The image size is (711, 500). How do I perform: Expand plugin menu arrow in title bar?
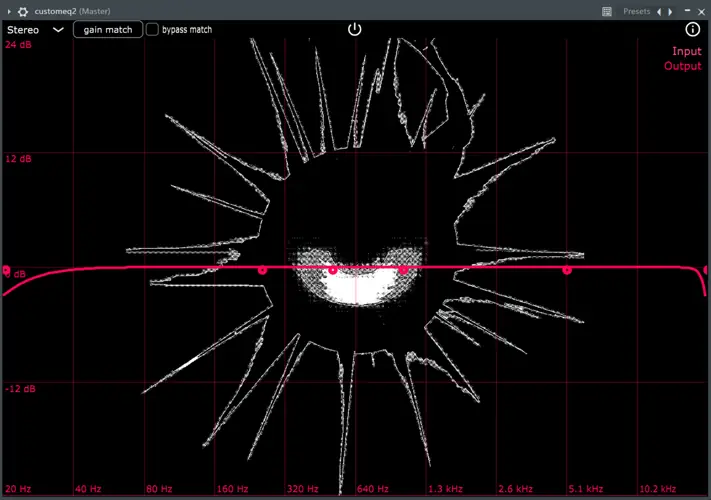tap(9, 11)
